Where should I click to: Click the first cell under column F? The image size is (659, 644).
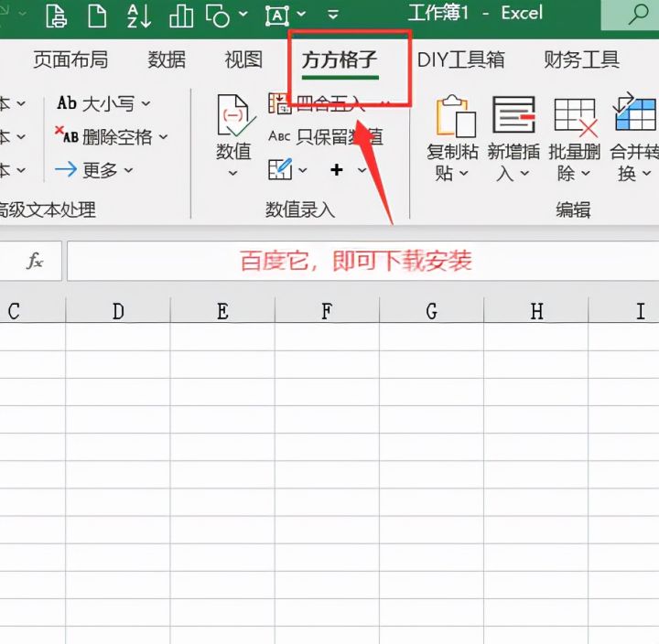(x=327, y=337)
